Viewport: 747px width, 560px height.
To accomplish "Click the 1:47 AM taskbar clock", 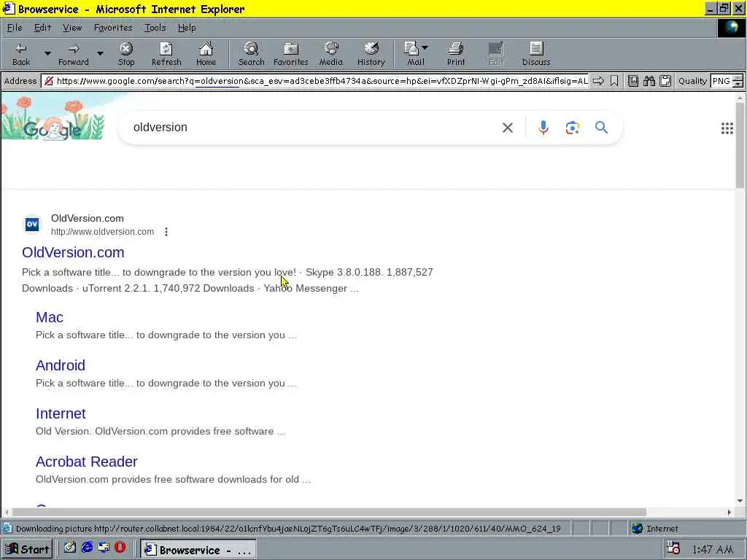I will (x=712, y=550).
